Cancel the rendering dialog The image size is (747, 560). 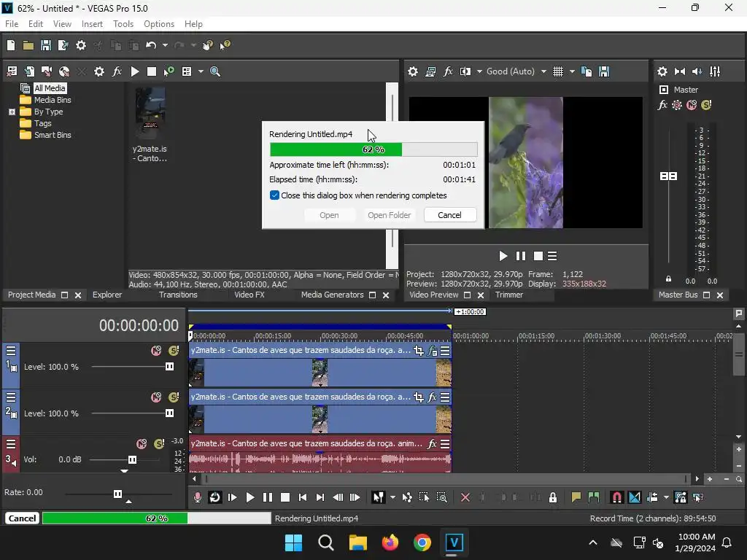coord(449,215)
